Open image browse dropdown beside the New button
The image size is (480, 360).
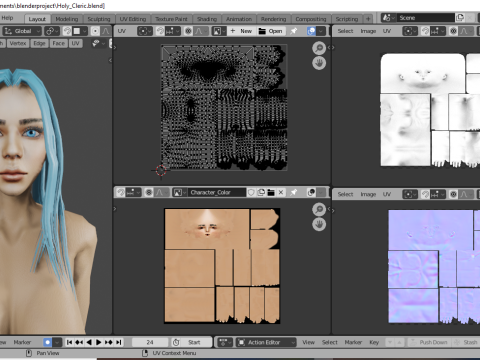tap(219, 31)
